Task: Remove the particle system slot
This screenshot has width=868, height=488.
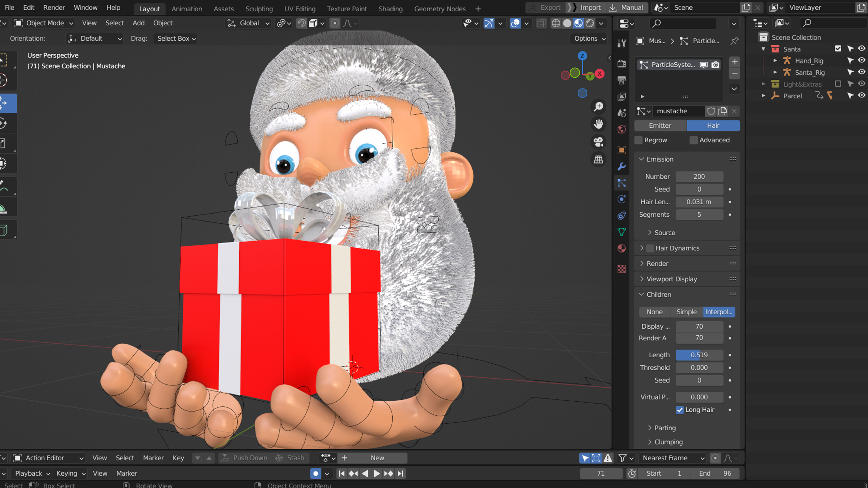Action: [x=735, y=73]
